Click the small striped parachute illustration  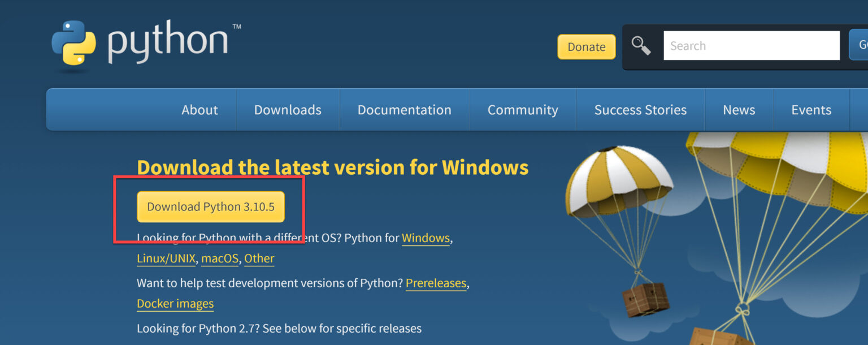(x=619, y=181)
